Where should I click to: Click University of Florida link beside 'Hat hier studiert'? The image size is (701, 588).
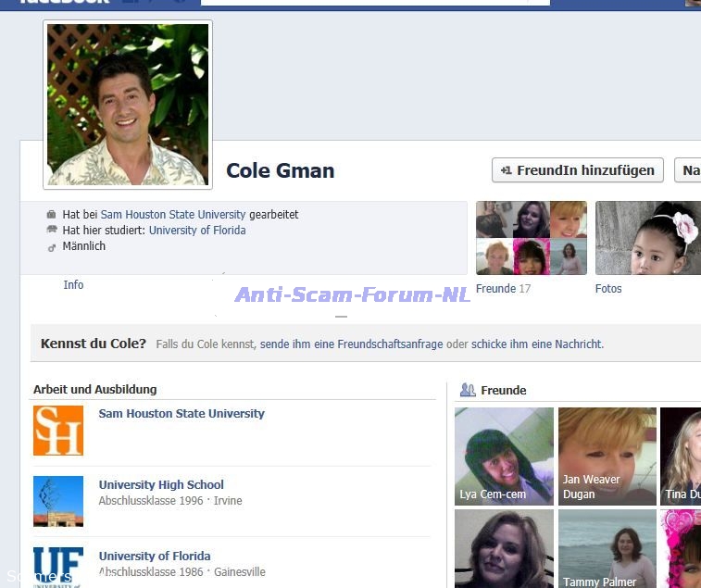coord(197,231)
